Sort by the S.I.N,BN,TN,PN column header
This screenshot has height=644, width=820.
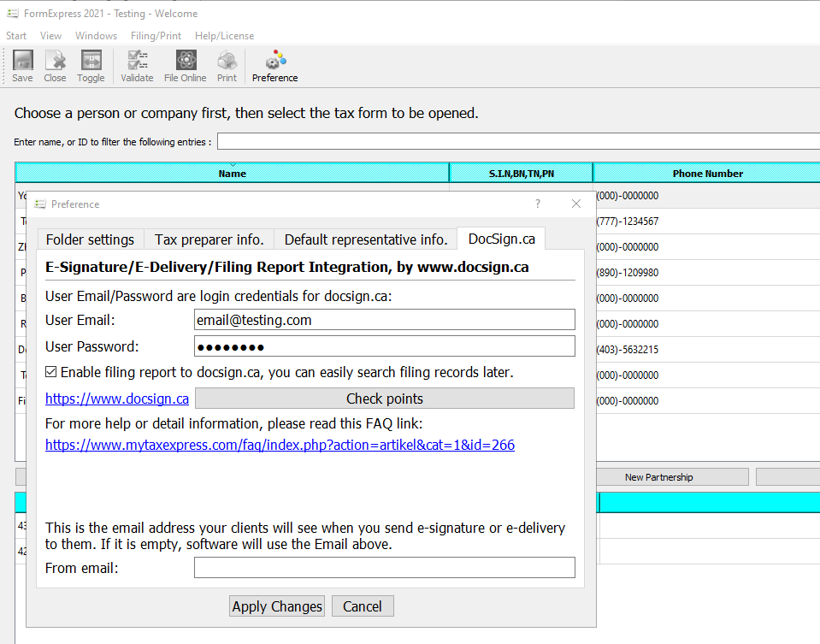522,173
